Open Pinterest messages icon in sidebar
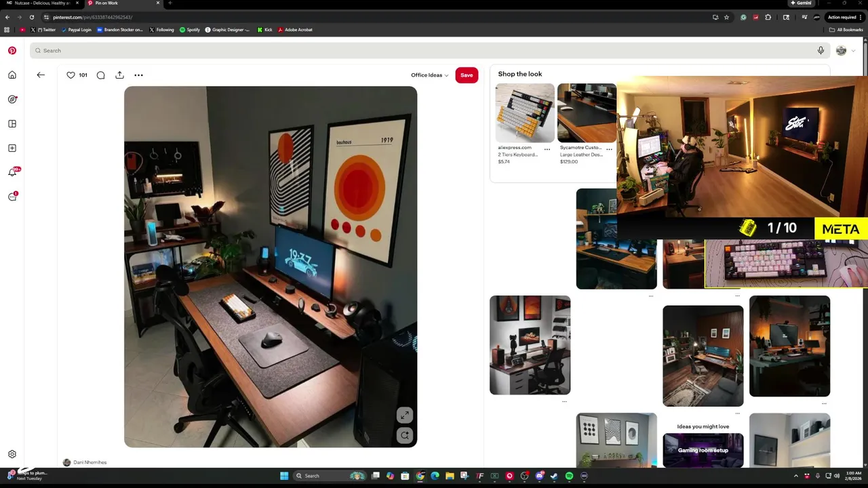The width and height of the screenshot is (868, 488). coord(12,197)
